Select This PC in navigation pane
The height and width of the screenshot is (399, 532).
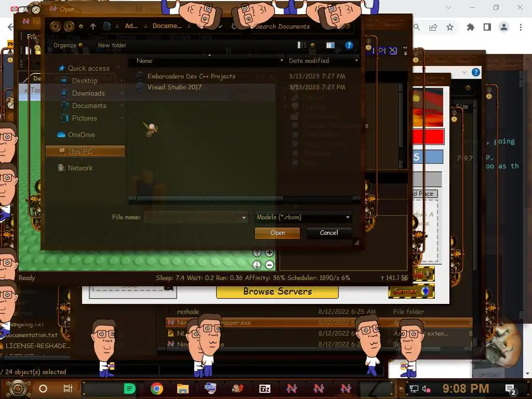coord(85,151)
